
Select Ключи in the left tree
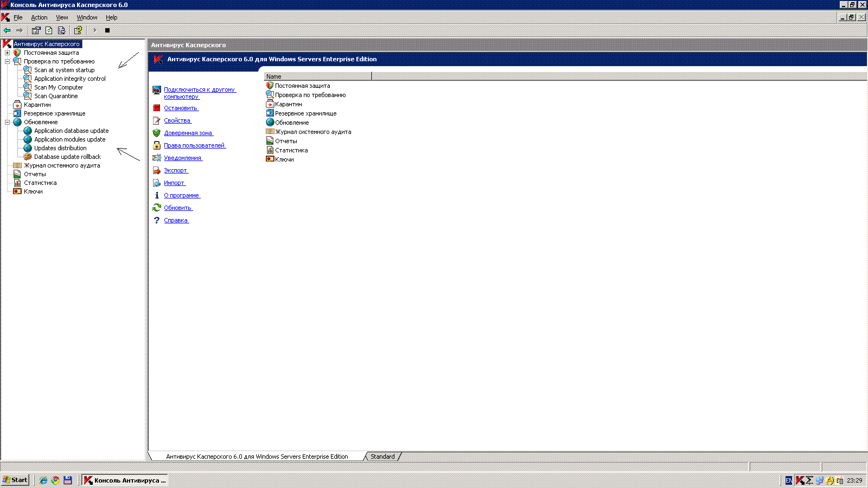33,191
